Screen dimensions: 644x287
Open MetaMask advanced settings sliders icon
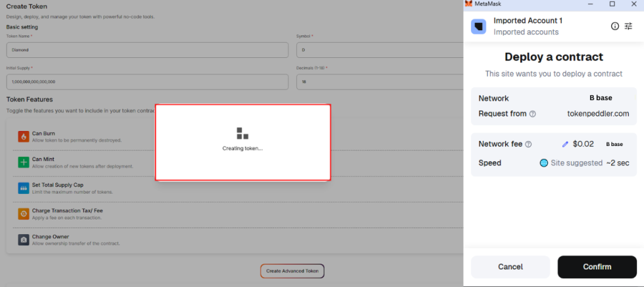tap(628, 26)
